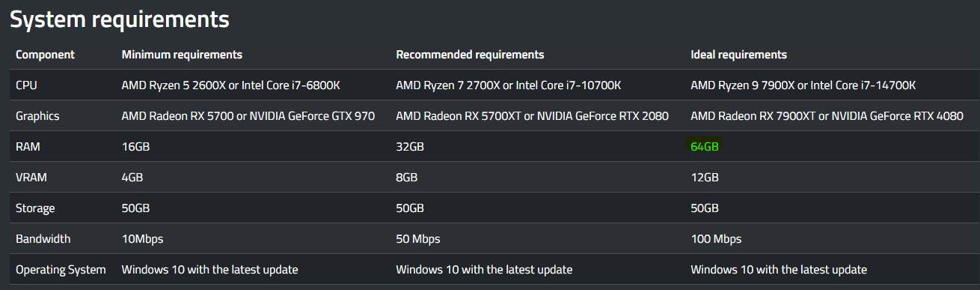Click the Radeon RX 5700XT graphics cell
This screenshot has width=980, height=290.
[533, 116]
